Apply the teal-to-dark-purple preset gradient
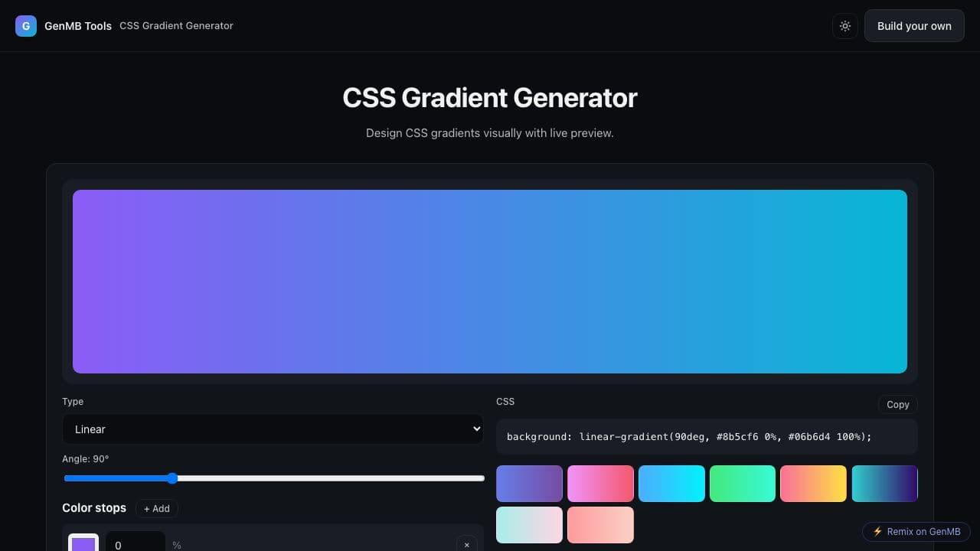 884,484
